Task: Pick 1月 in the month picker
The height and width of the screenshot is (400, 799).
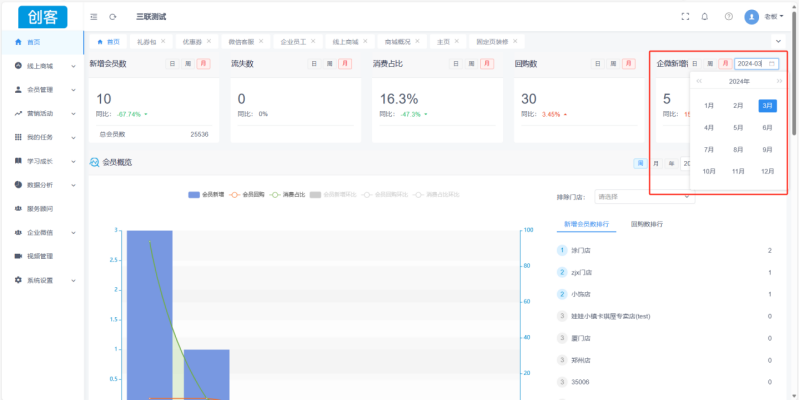Action: point(709,106)
